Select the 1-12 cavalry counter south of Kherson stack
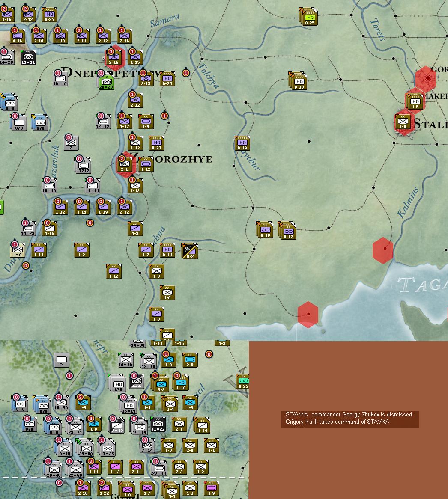This screenshot has height=499, width=448. pyautogui.click(x=114, y=271)
